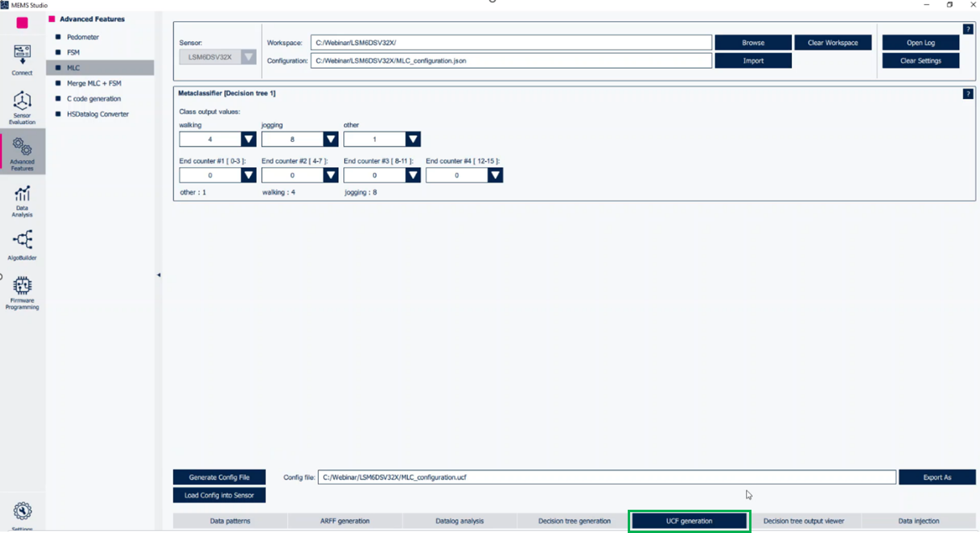Open the Data Analysis section
This screenshot has height=533, width=980.
(22, 200)
